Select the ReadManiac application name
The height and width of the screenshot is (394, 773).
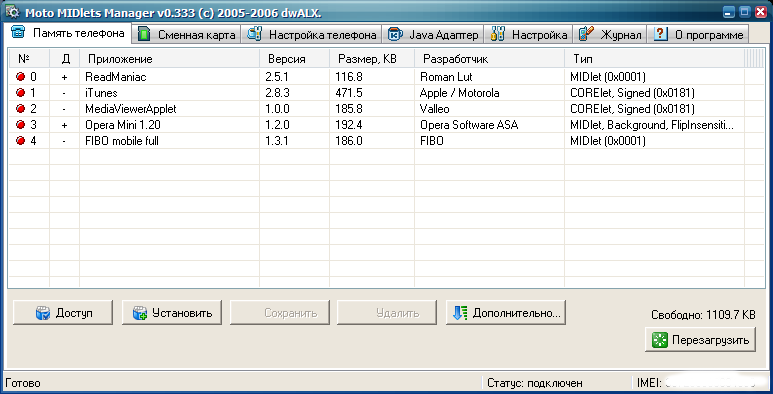[115, 77]
